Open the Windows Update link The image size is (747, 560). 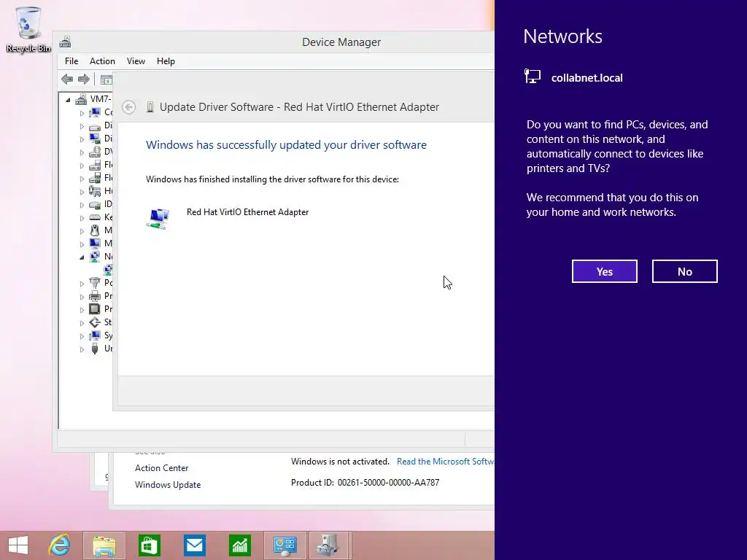click(168, 485)
